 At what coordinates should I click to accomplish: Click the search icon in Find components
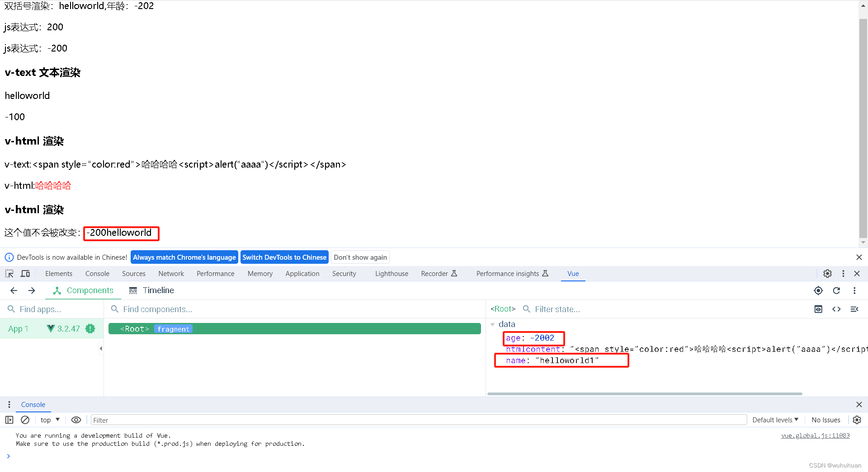(x=115, y=309)
